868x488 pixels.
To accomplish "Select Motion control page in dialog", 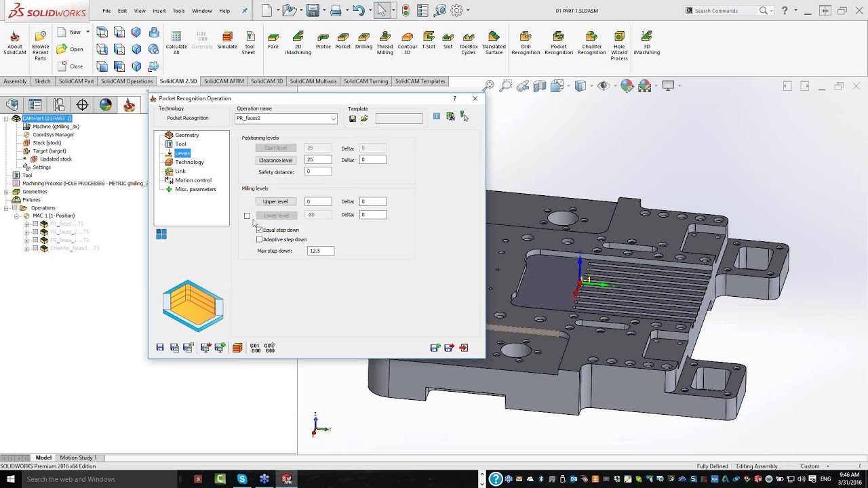I will [x=193, y=180].
